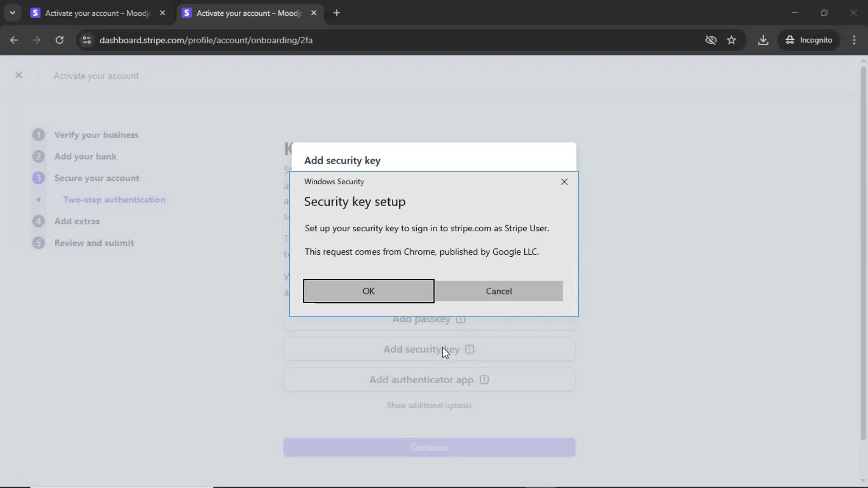
Task: Click the address bar URL field
Action: click(206, 40)
